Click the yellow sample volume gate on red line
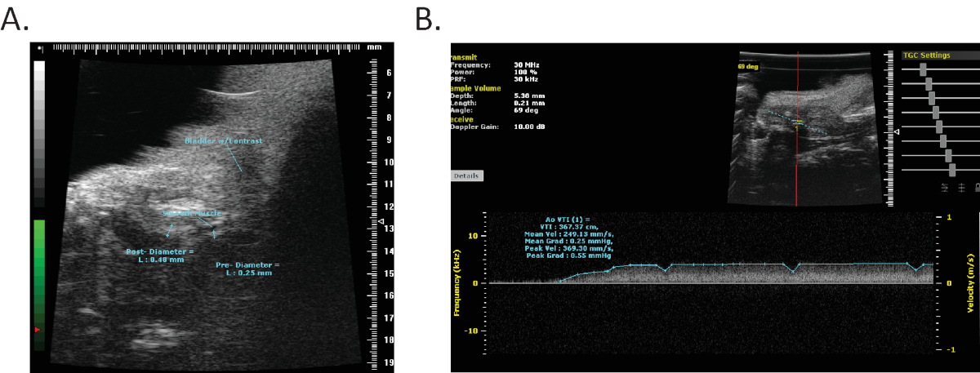This screenshot has height=373, width=980. tap(798, 122)
